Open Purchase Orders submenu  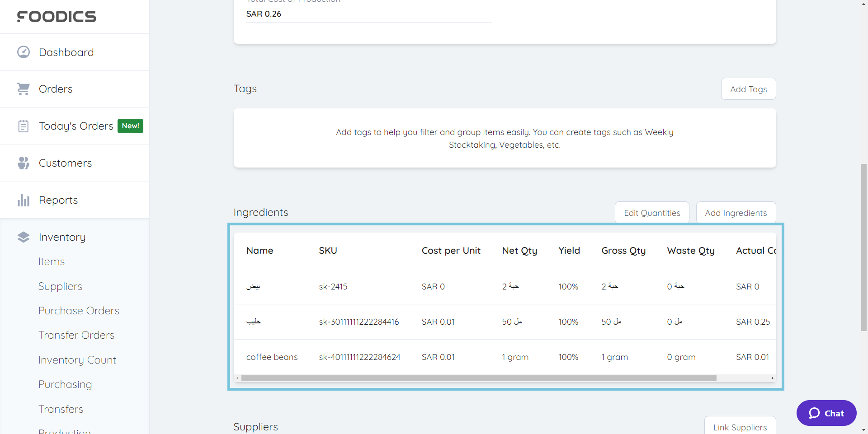pyautogui.click(x=79, y=311)
